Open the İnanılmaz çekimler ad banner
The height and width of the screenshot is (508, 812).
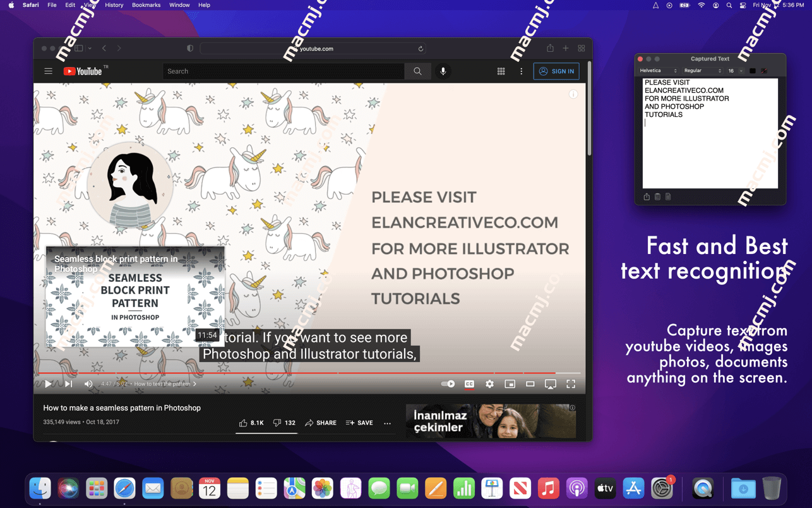491,421
